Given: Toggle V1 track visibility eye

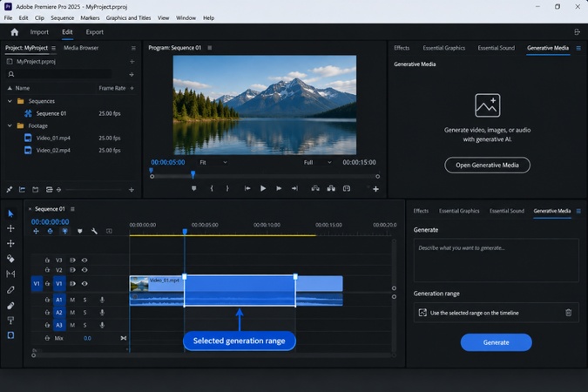Looking at the screenshot, I should point(84,284).
